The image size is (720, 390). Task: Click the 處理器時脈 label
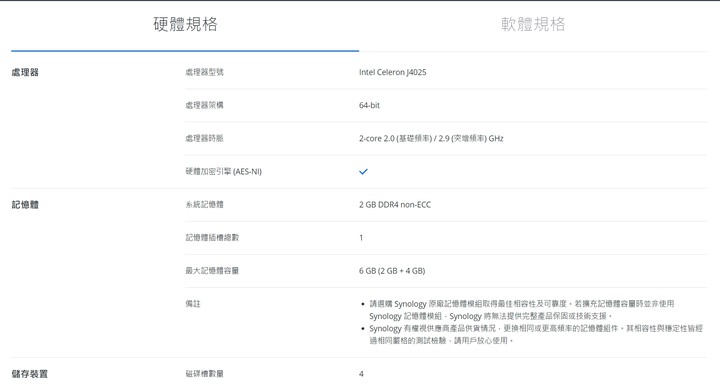point(204,138)
